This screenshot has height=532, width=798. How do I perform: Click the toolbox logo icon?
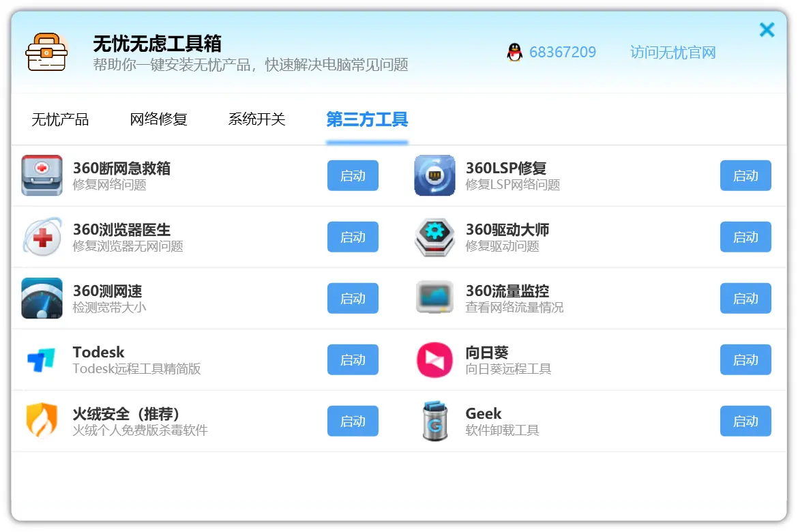pyautogui.click(x=46, y=53)
